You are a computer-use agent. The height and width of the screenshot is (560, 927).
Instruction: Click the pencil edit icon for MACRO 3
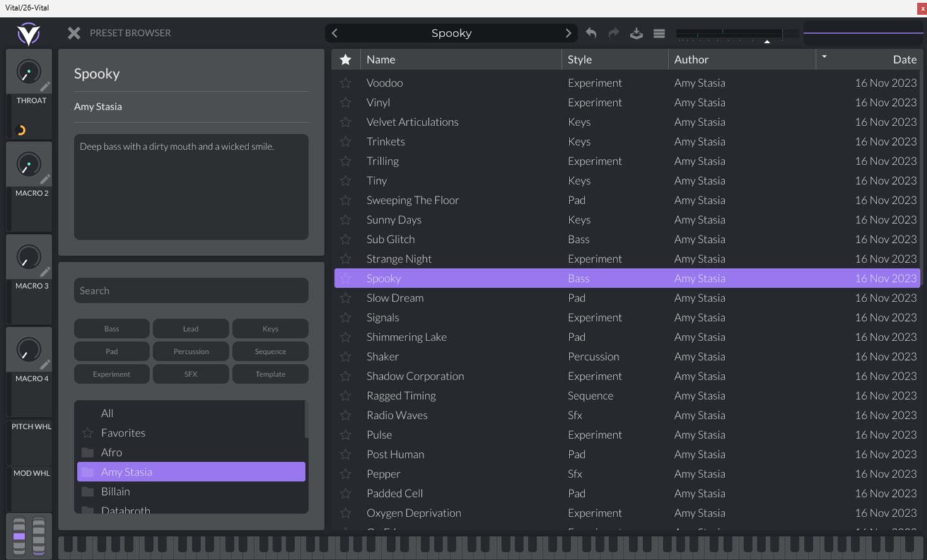coord(45,272)
